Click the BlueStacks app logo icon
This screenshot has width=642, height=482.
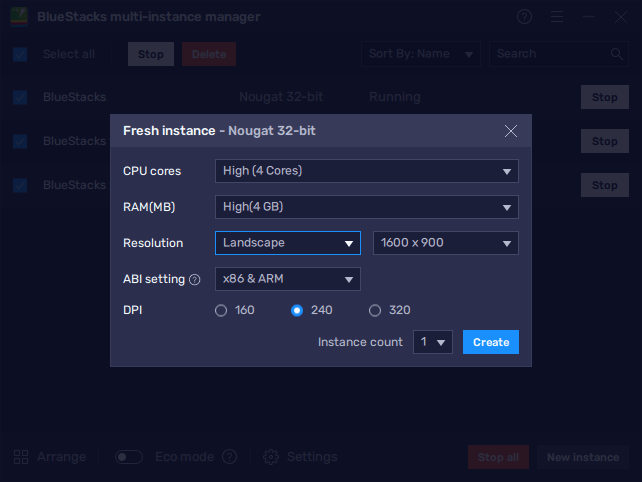click(19, 17)
